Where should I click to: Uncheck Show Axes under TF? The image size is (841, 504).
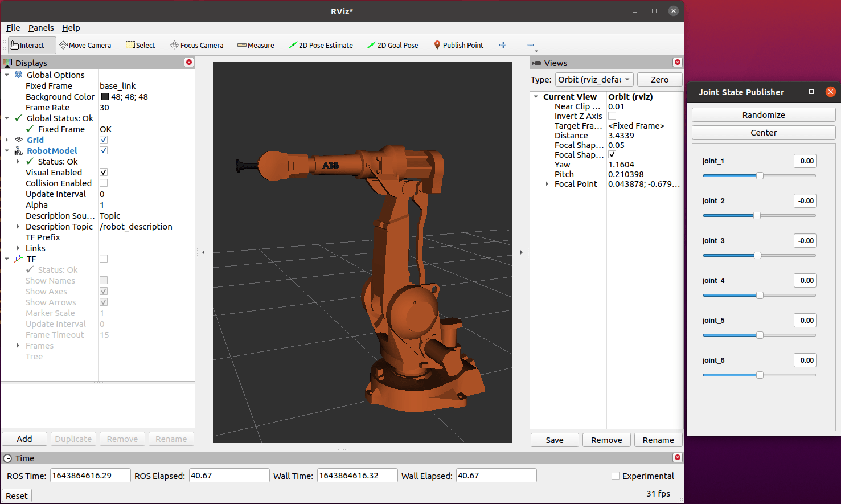[x=104, y=291]
